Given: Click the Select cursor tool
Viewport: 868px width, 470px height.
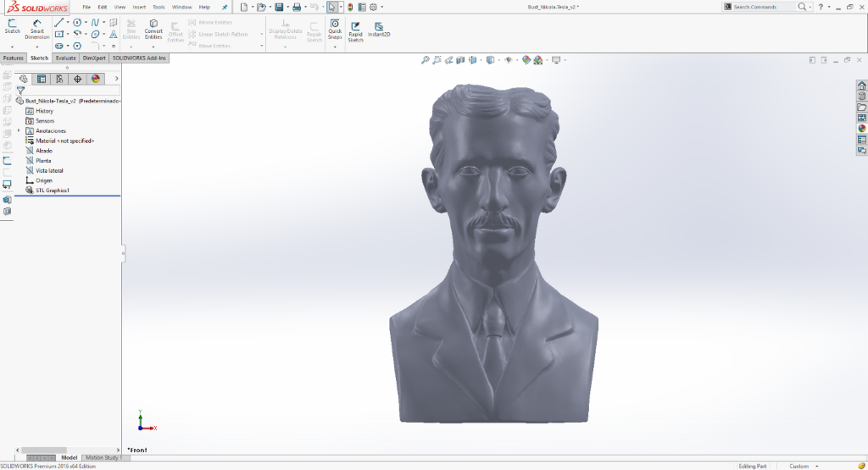Looking at the screenshot, I should tap(331, 7).
